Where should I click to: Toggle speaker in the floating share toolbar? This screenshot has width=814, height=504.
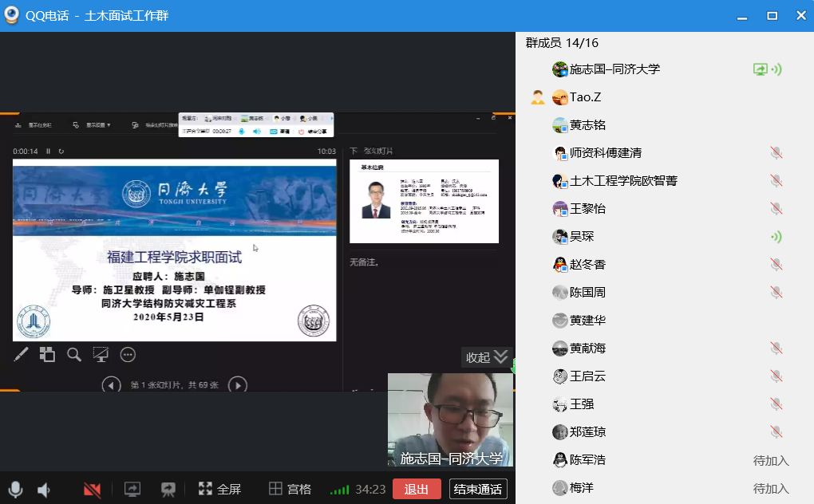pyautogui.click(x=257, y=132)
